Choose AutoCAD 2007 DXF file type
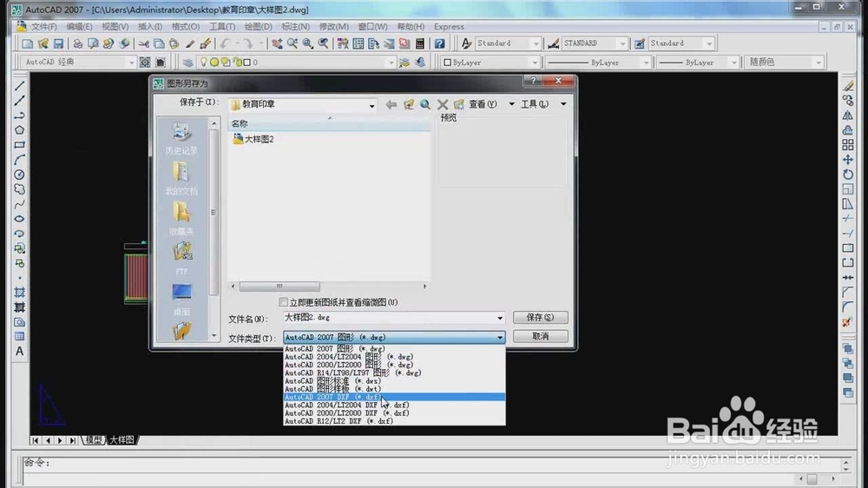 pos(394,397)
